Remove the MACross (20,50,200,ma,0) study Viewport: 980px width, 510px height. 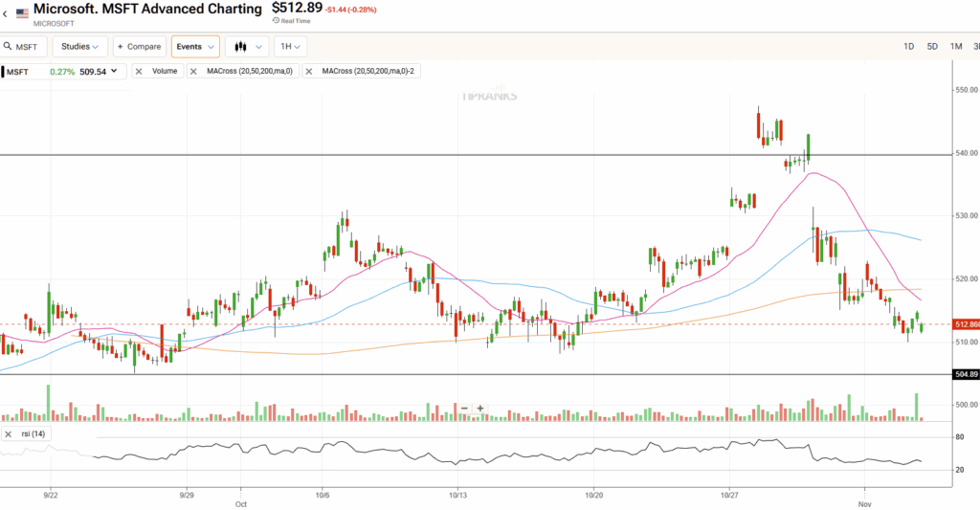pos(194,71)
